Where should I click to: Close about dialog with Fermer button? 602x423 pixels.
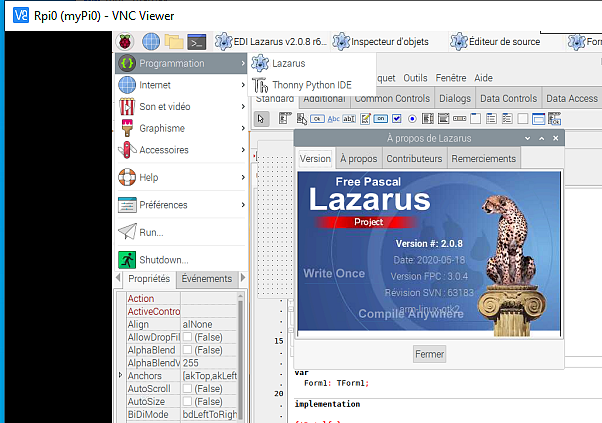point(429,354)
